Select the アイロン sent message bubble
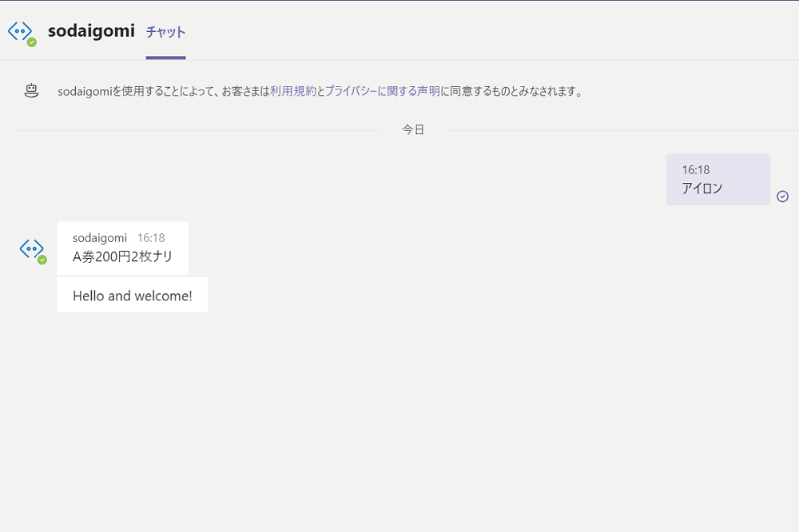799x532 pixels. [x=717, y=179]
